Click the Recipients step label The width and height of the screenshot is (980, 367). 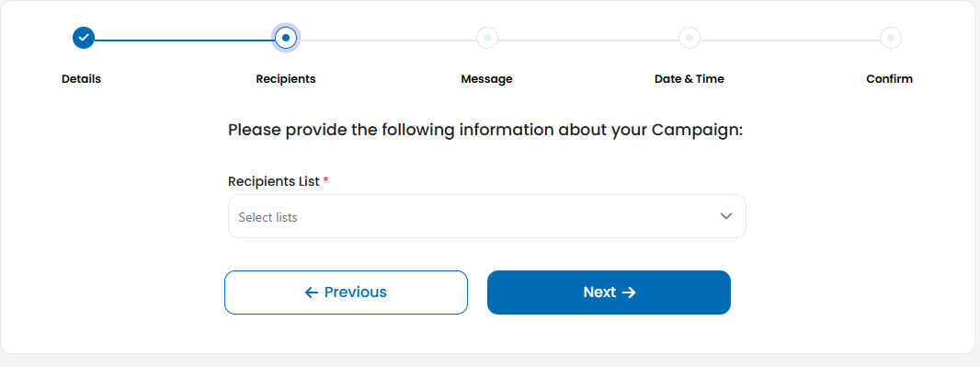tap(286, 79)
